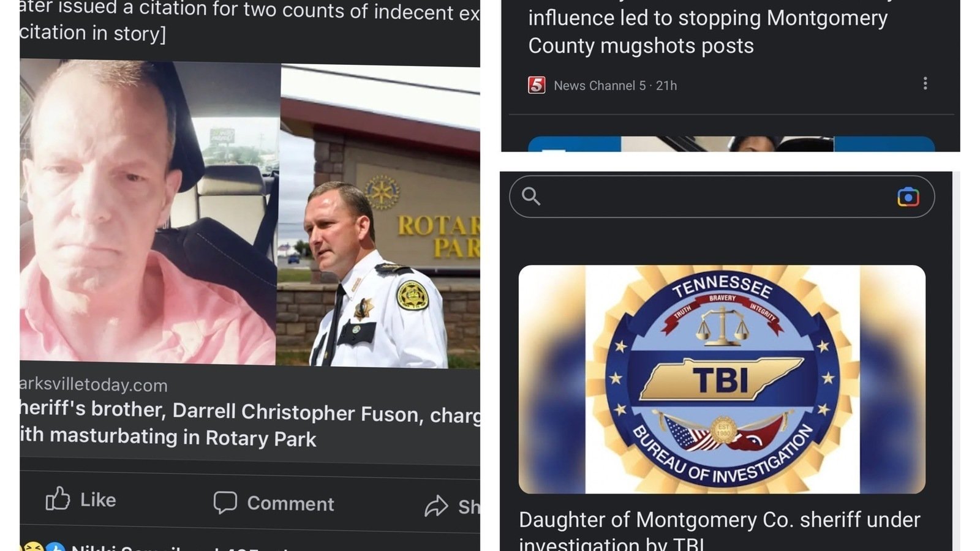Open three-dot menu for News Channel 5 story
Image resolution: width=980 pixels, height=551 pixels.
pos(925,83)
